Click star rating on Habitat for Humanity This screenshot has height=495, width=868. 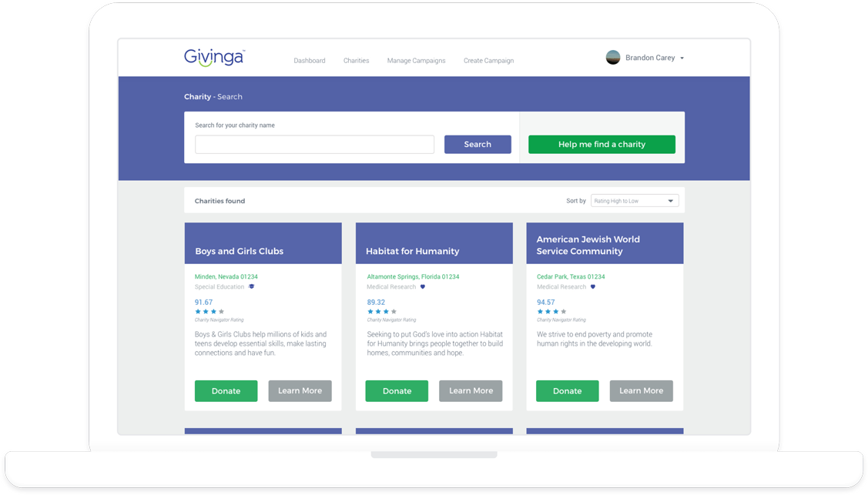pyautogui.click(x=382, y=311)
